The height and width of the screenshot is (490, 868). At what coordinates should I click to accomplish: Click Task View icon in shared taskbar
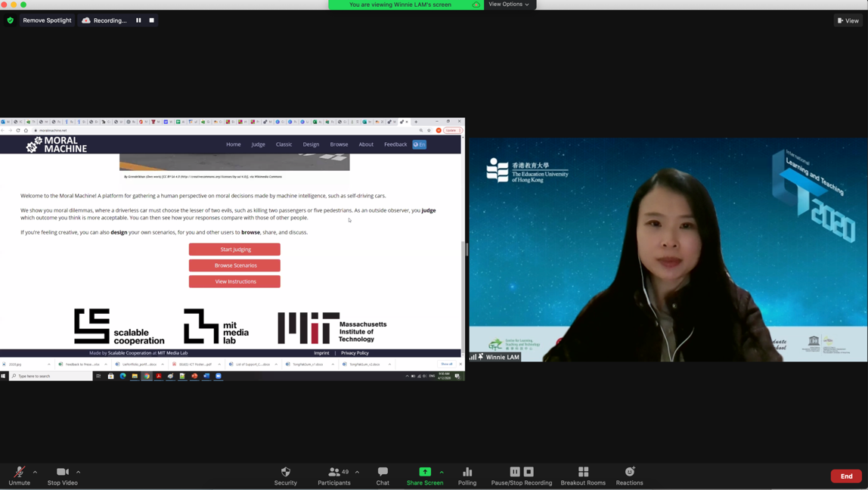[x=98, y=376]
